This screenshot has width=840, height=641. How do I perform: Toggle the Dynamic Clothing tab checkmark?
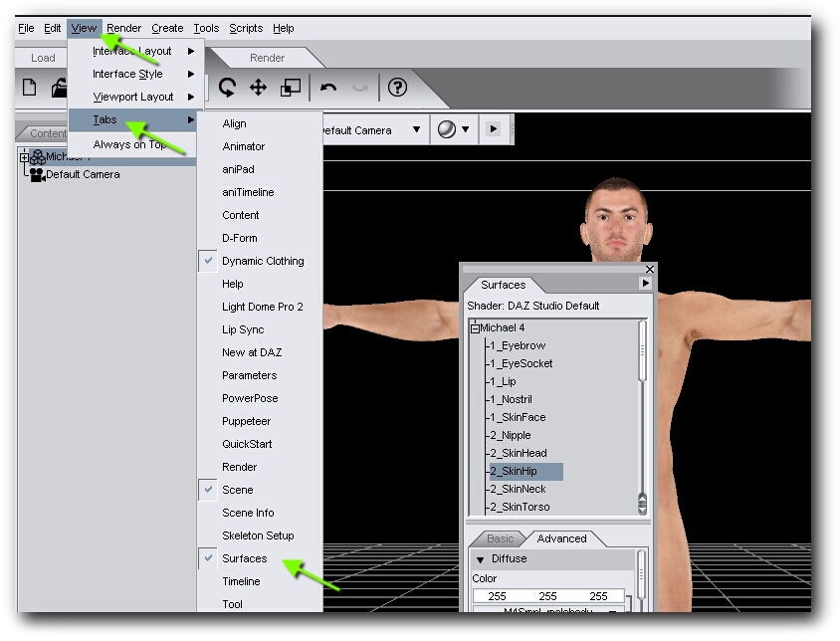point(208,261)
